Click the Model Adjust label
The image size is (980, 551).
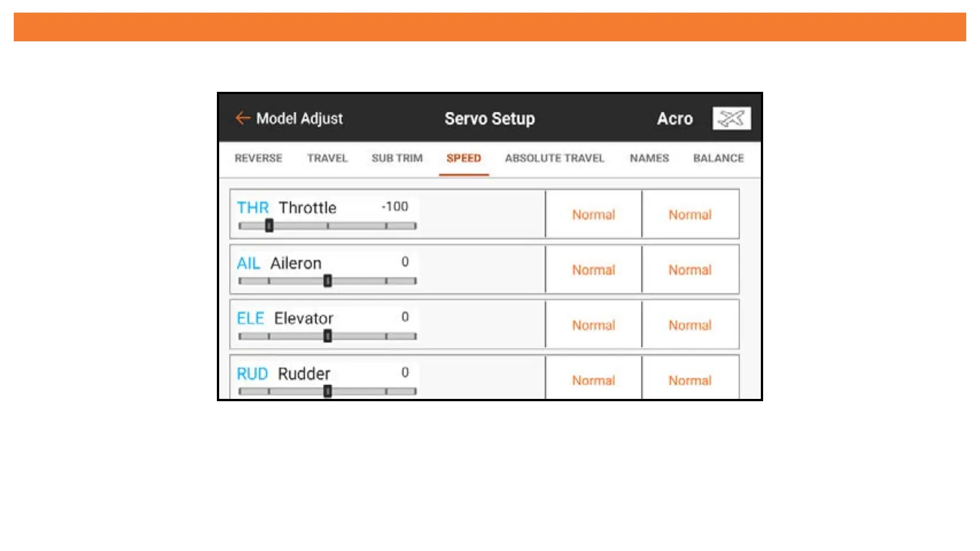300,118
